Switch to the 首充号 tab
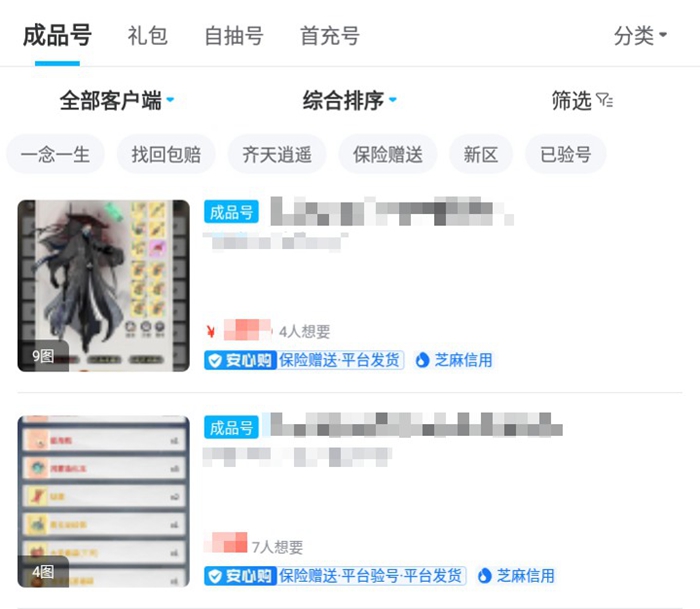This screenshot has width=700, height=609. [x=329, y=36]
